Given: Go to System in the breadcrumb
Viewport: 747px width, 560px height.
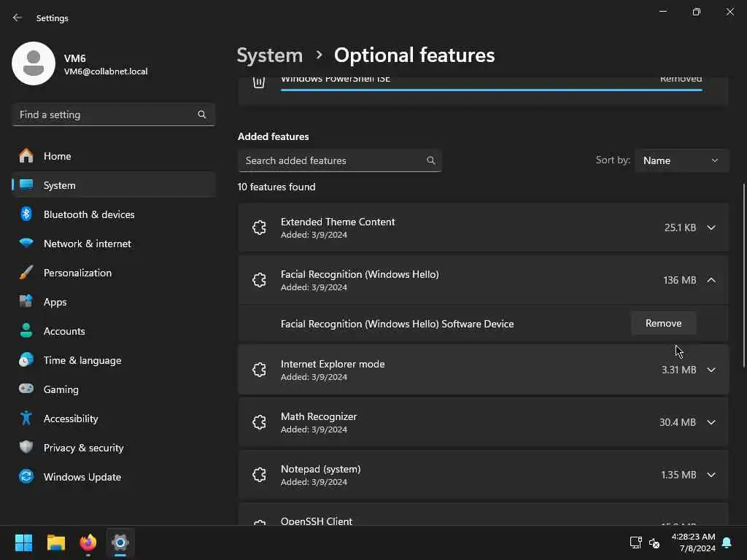Looking at the screenshot, I should [x=270, y=55].
